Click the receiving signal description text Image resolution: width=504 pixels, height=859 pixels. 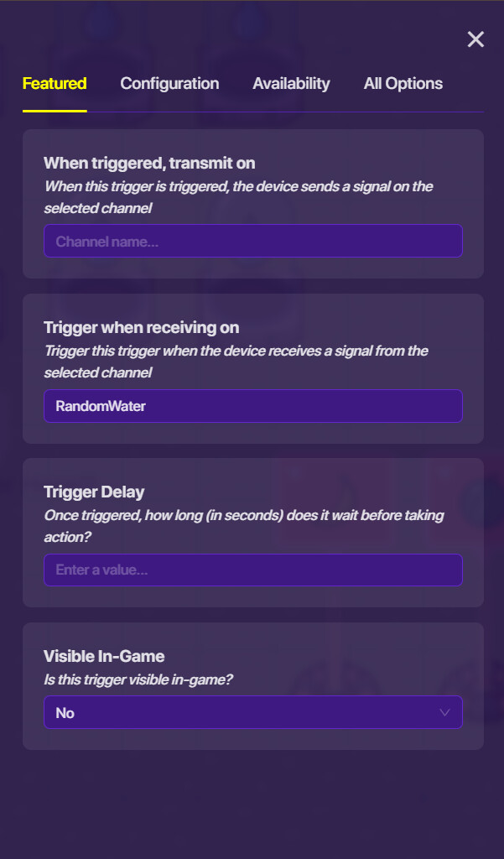[x=236, y=361]
